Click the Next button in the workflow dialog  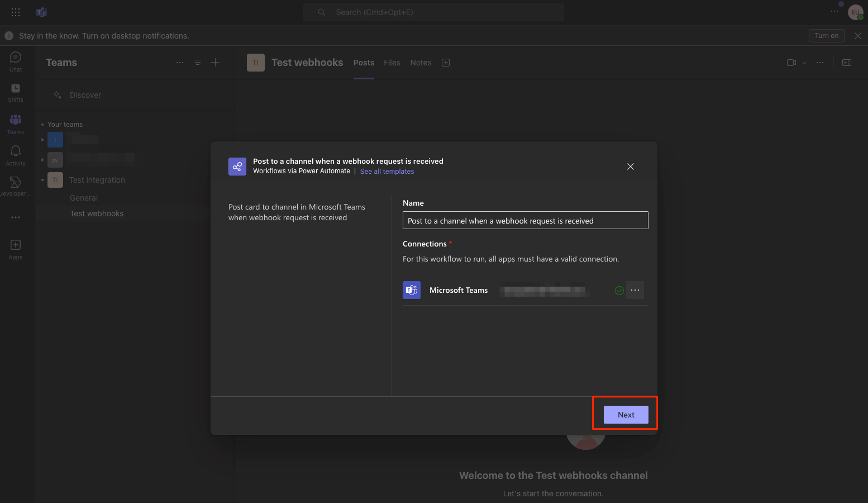626,415
